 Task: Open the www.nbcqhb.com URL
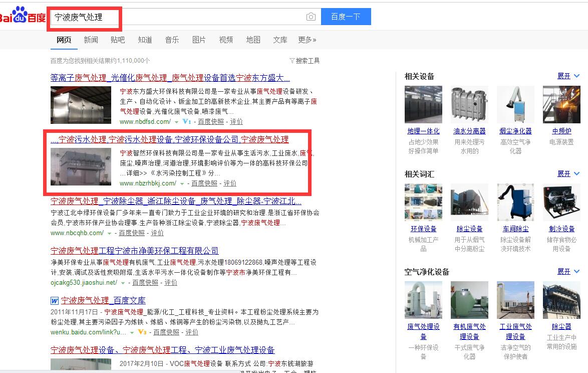click(x=77, y=233)
